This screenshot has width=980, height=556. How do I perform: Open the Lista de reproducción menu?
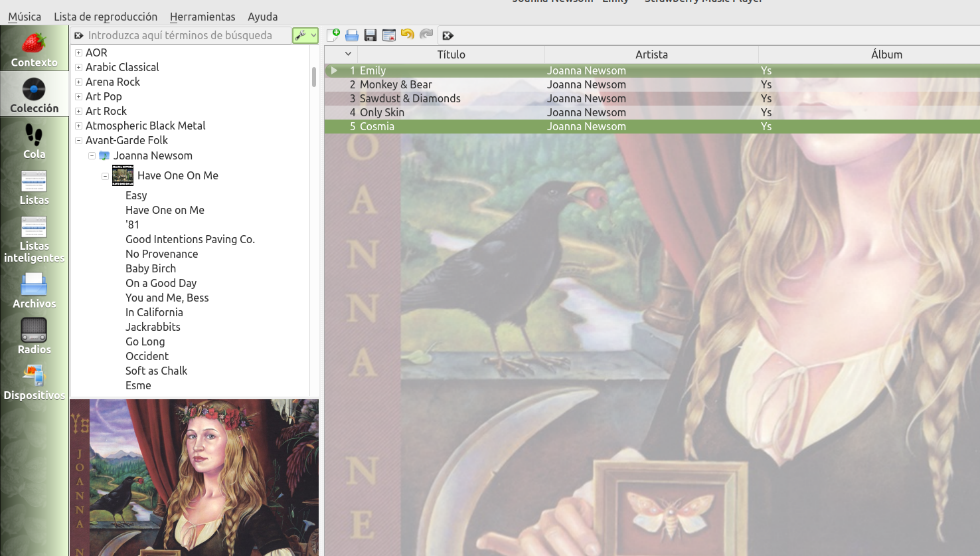pyautogui.click(x=106, y=17)
